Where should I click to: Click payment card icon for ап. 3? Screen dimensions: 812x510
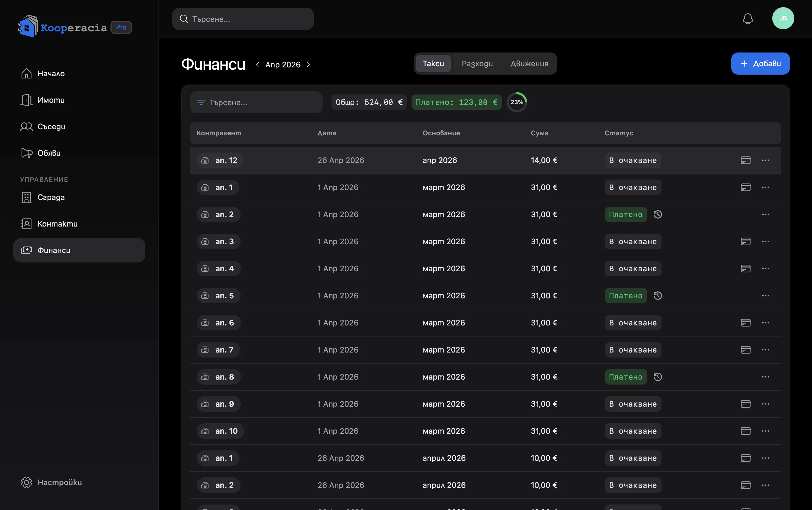745,241
